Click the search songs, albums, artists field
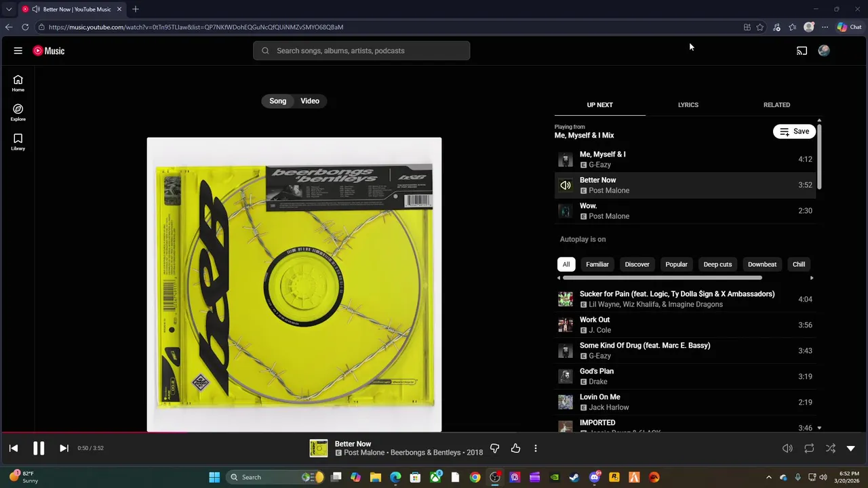The height and width of the screenshot is (488, 868). pos(361,51)
